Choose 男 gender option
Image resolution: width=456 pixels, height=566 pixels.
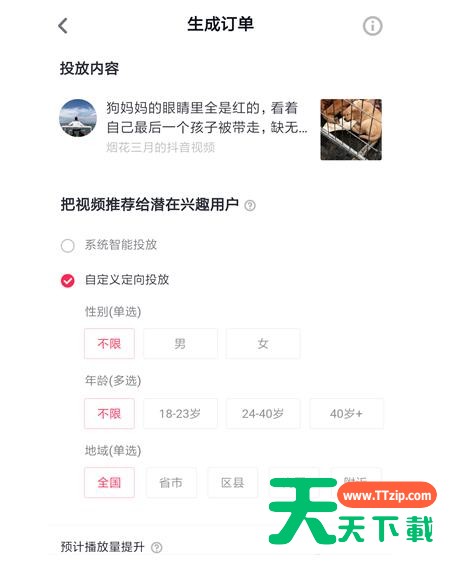coord(180,344)
